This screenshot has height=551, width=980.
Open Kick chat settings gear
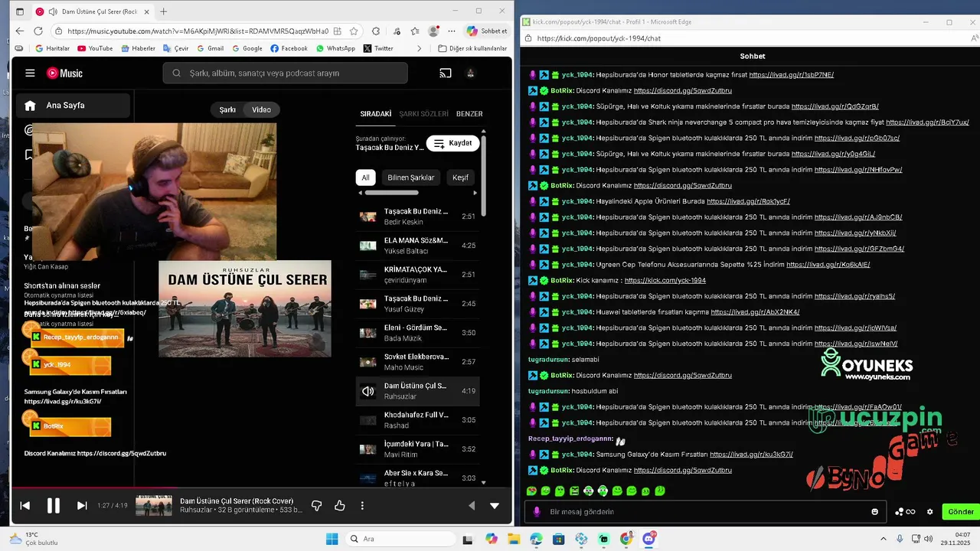click(x=930, y=512)
